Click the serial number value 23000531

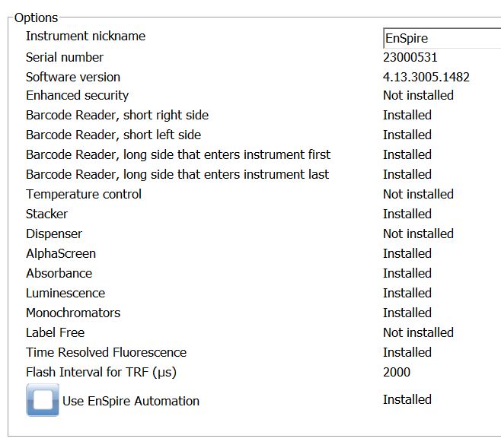click(410, 57)
